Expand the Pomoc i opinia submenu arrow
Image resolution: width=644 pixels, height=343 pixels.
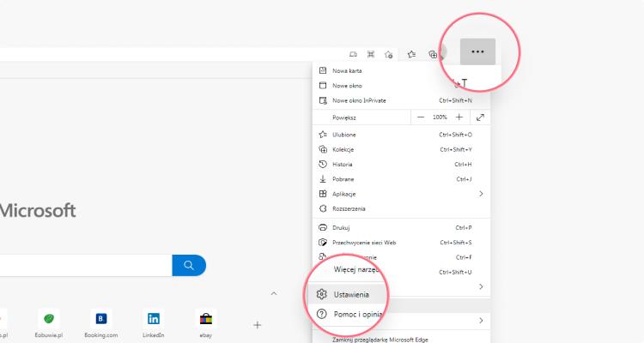point(481,321)
